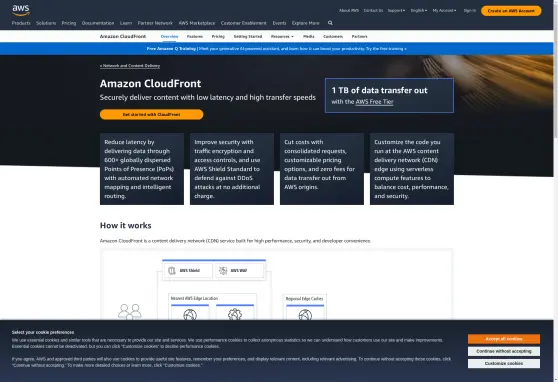Expand the My Account dropdown

click(444, 11)
